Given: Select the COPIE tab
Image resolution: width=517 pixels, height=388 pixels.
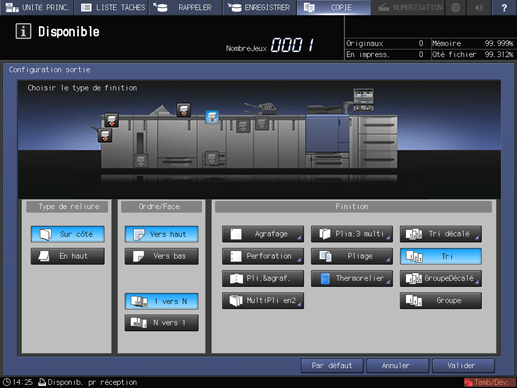Looking at the screenshot, I should 334,7.
